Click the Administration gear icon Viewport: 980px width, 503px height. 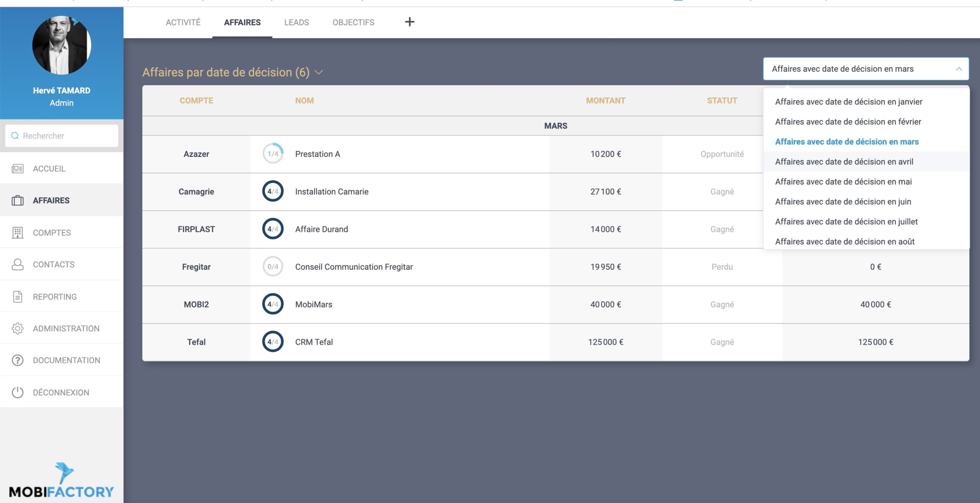pos(18,329)
